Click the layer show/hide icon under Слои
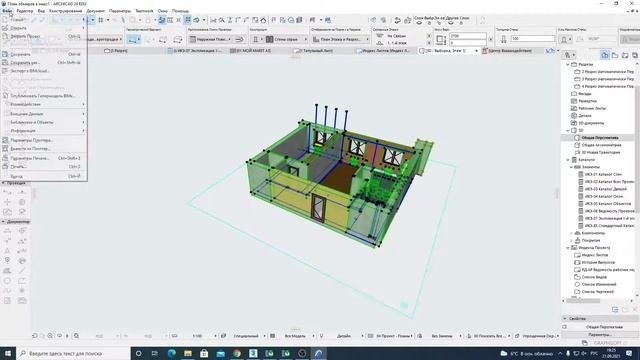Image resolution: width=640 pixels, height=360 pixels. pyautogui.click(x=419, y=23)
